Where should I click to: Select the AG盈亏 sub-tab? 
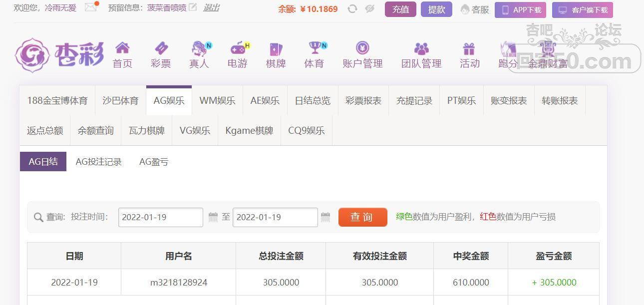154,162
